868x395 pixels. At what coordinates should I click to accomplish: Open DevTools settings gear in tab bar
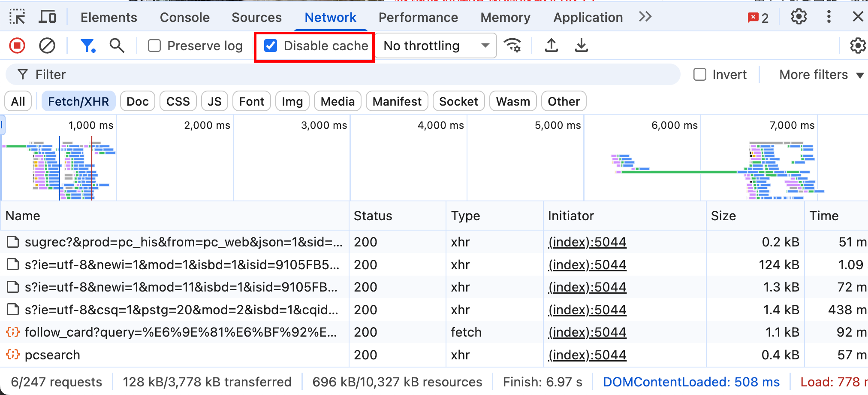pyautogui.click(x=799, y=17)
